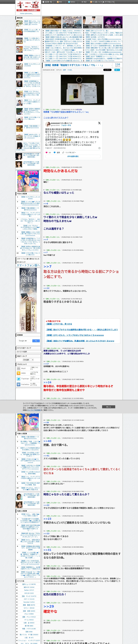Open the 月を選択 month dropdown
This screenshot has width=138, height=644.
[28, 360]
